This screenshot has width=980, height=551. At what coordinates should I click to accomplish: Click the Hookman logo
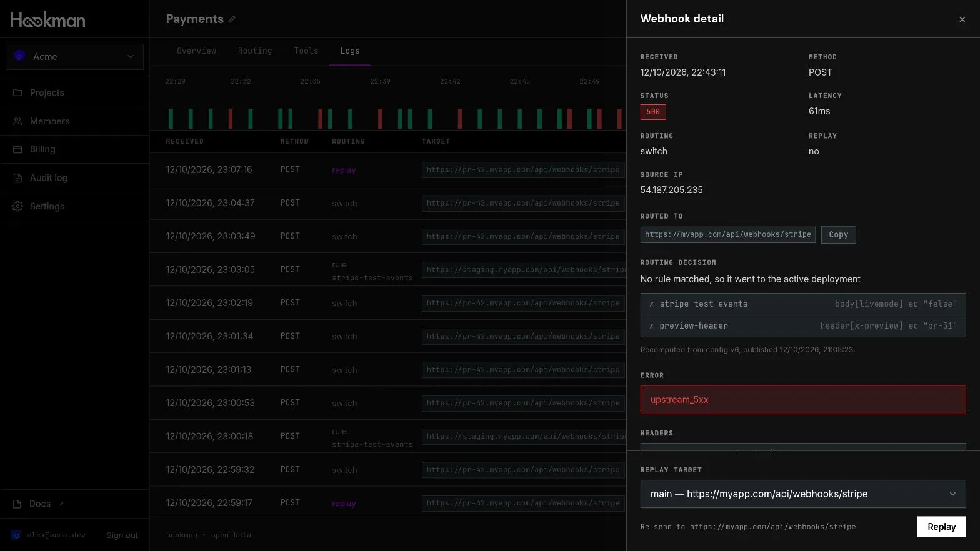47,20
